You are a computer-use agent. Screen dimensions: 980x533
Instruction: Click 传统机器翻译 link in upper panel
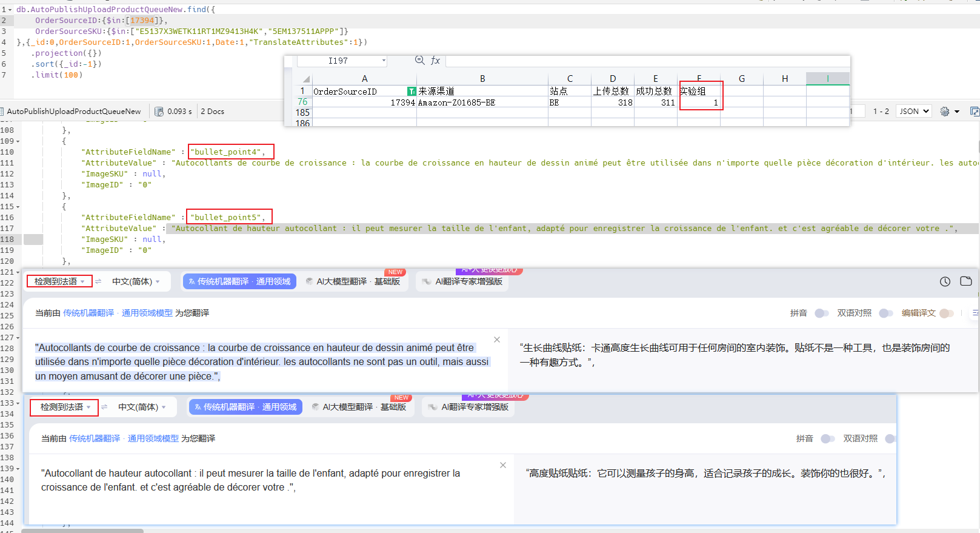click(x=88, y=313)
